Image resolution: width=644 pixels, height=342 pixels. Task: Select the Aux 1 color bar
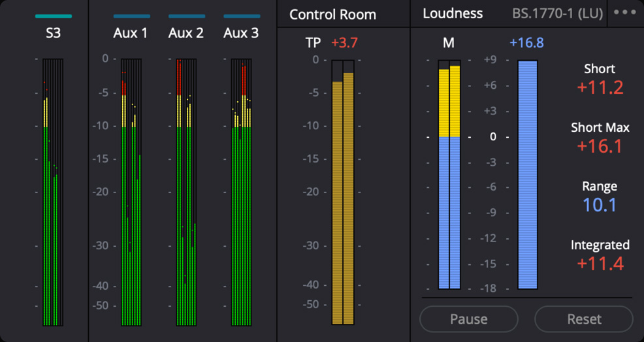(x=131, y=16)
